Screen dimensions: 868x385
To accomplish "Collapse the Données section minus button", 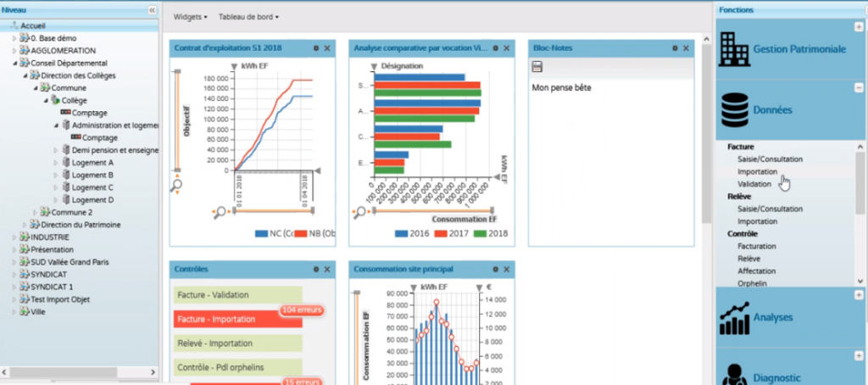I will point(859,87).
